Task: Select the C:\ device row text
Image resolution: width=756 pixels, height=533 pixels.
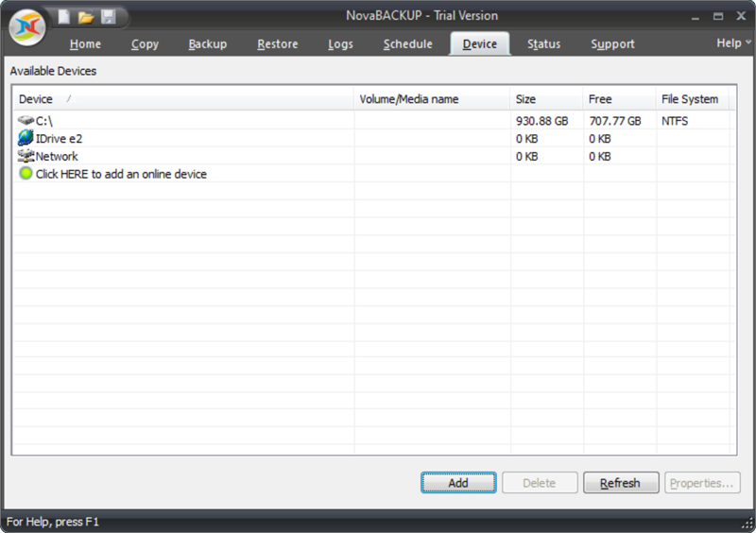Action: click(x=43, y=121)
